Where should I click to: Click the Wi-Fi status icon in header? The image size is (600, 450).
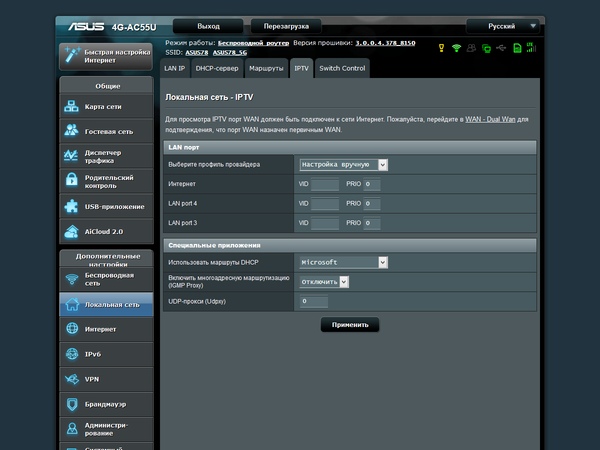click(x=456, y=47)
